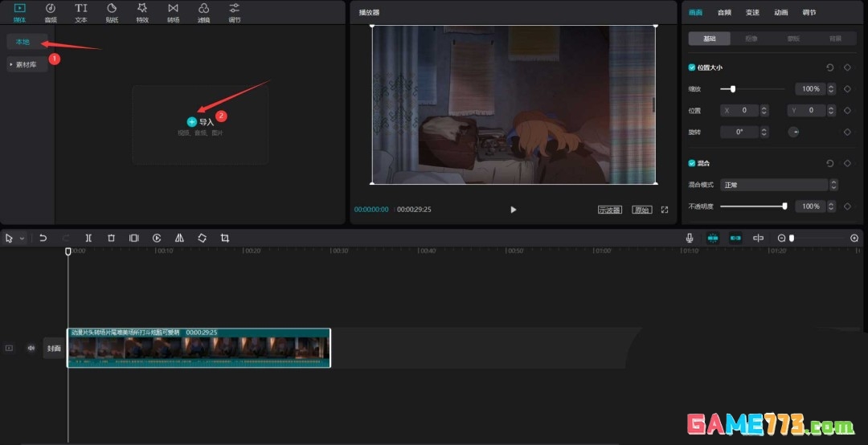
Task: Click the 旋转 rotation degree field
Action: pos(740,133)
